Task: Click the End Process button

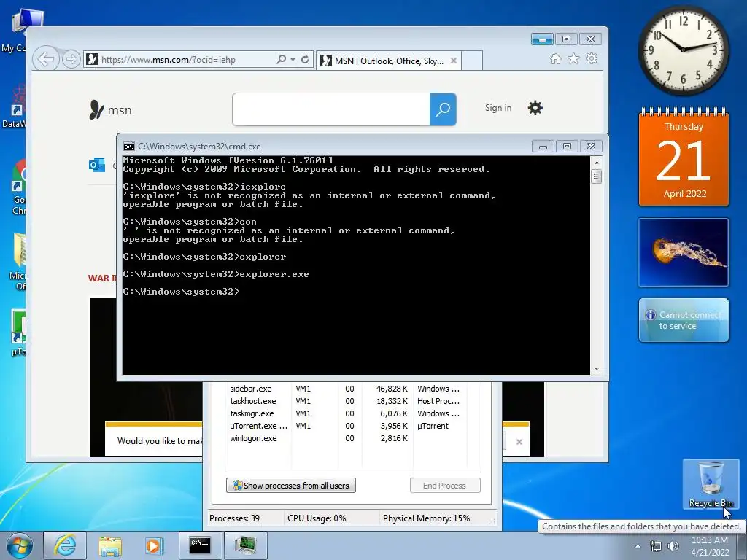Action: [445, 486]
